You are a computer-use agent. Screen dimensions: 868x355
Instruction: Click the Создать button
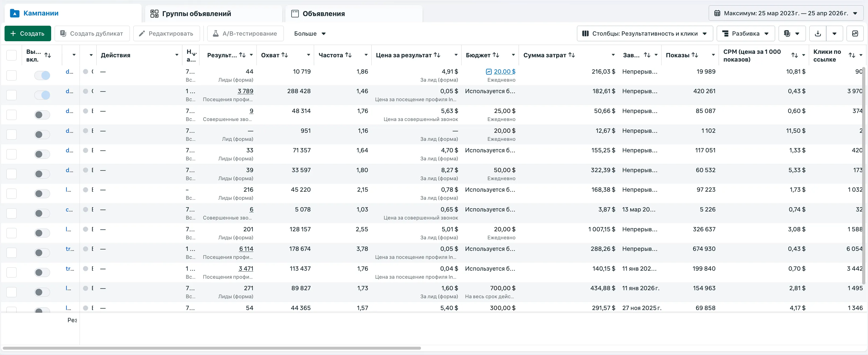[x=28, y=33]
